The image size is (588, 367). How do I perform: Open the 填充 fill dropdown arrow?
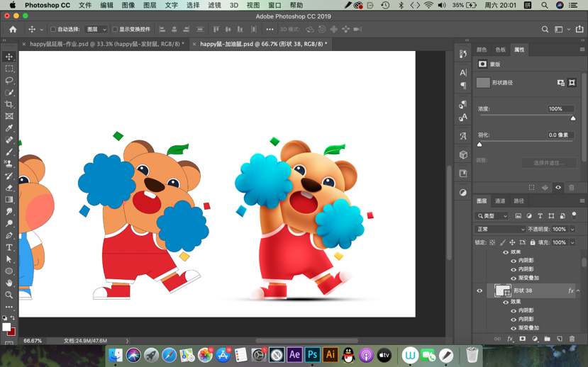[x=572, y=243]
